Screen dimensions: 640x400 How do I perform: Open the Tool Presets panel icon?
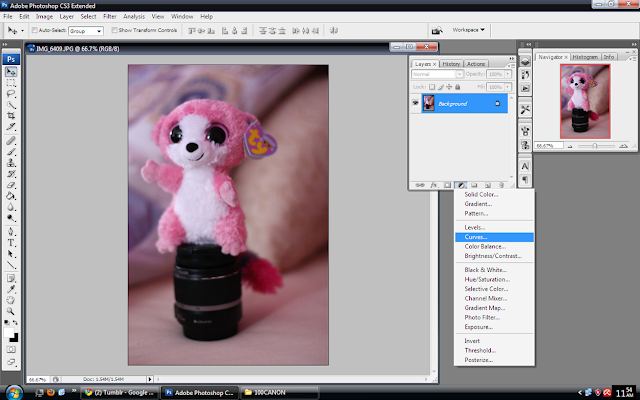pyautogui.click(x=525, y=110)
